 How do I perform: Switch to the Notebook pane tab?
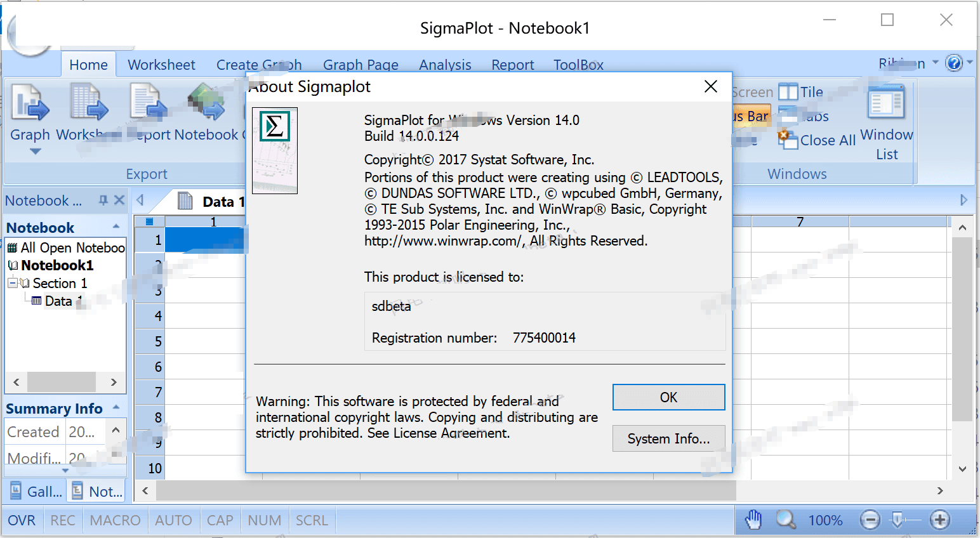[97, 491]
